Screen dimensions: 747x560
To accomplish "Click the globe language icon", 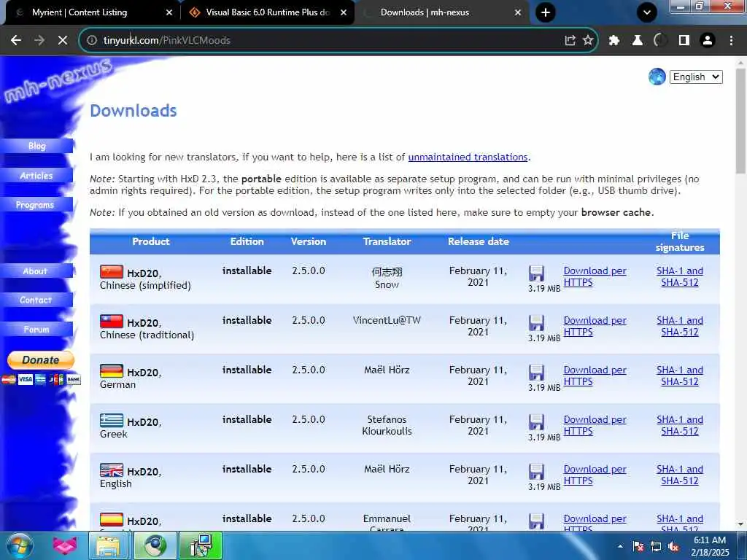I will [x=657, y=77].
